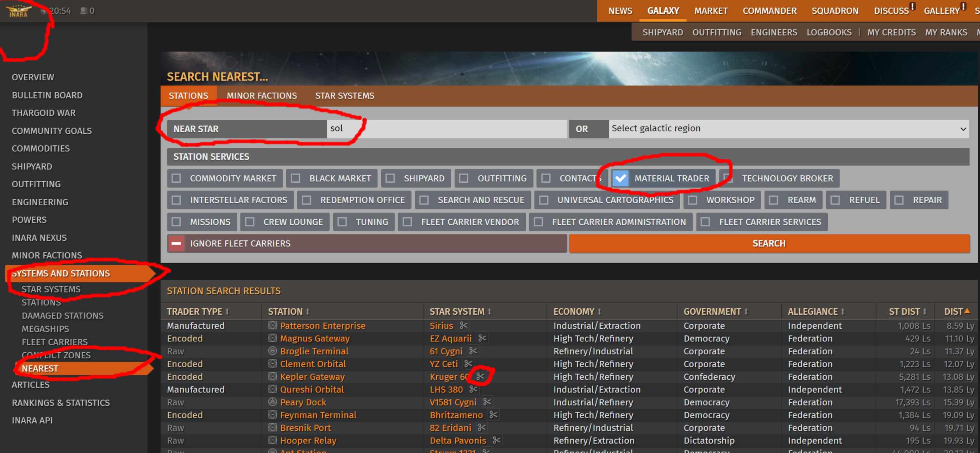The width and height of the screenshot is (980, 453).
Task: Tick the Outfitting service checkbox
Action: click(464, 178)
